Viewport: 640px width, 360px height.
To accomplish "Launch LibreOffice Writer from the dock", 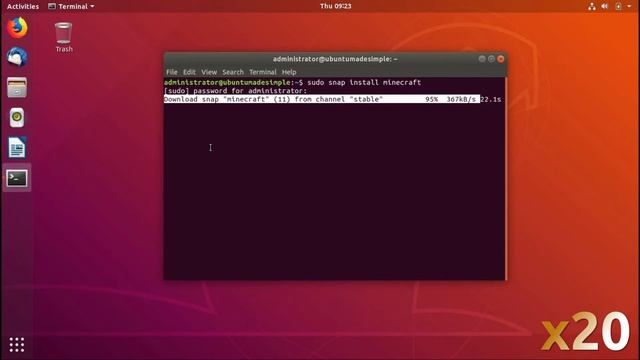I will [x=17, y=147].
